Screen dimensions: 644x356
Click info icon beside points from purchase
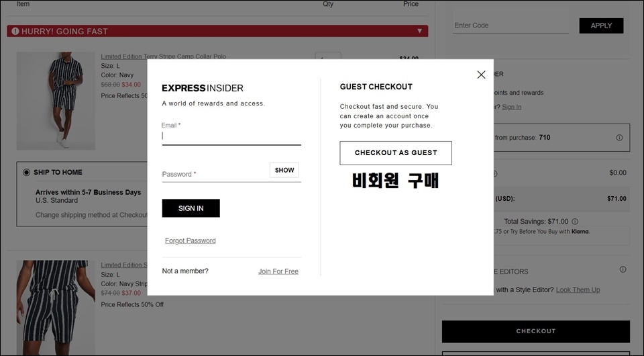click(x=619, y=138)
